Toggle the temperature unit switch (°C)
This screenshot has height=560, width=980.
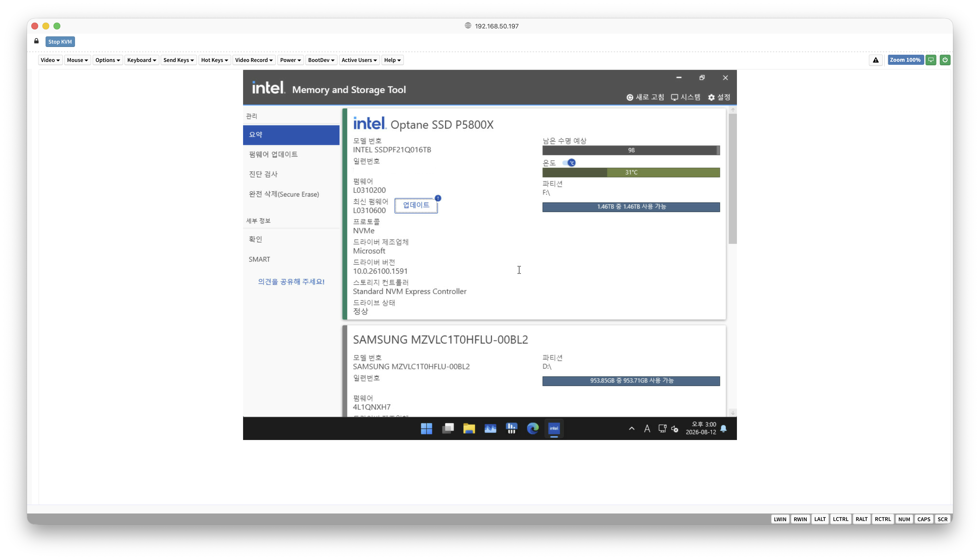(569, 163)
